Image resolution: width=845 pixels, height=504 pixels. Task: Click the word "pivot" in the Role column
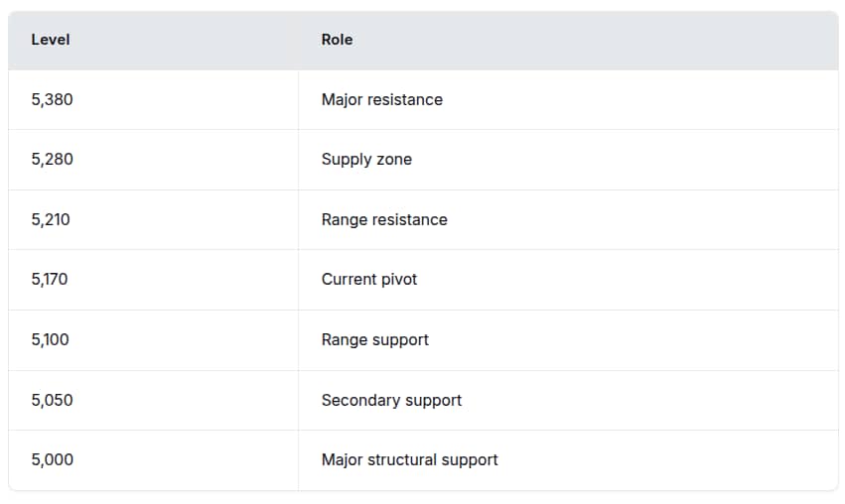click(397, 279)
